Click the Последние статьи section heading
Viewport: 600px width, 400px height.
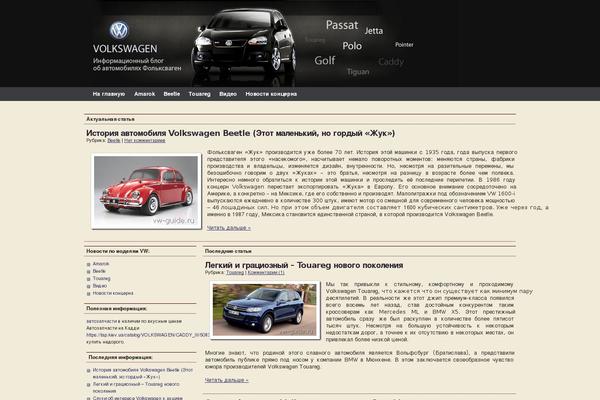point(228,251)
